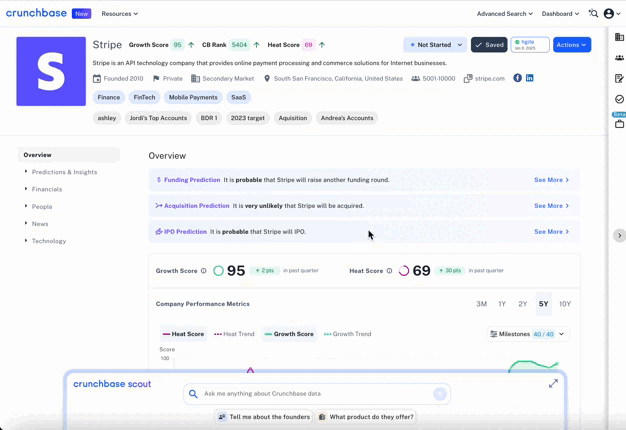Click the BDR 1 list tag
This screenshot has height=430, width=626.
209,118
